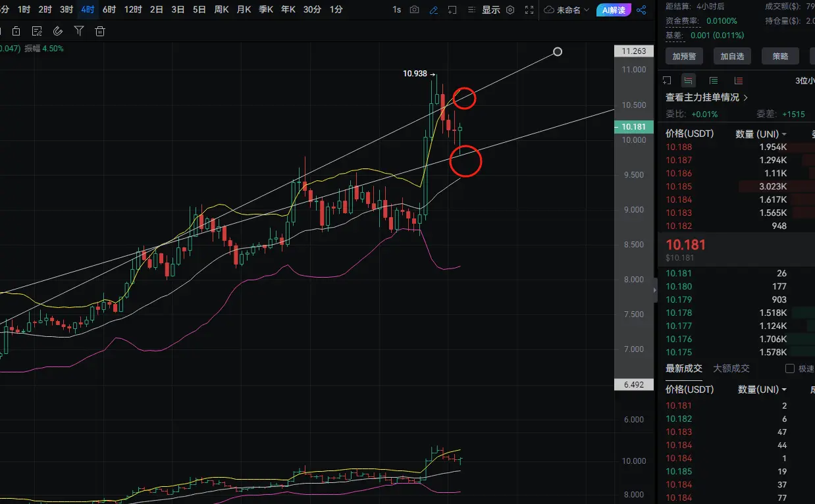Show combined buy-sell order book view

(689, 80)
